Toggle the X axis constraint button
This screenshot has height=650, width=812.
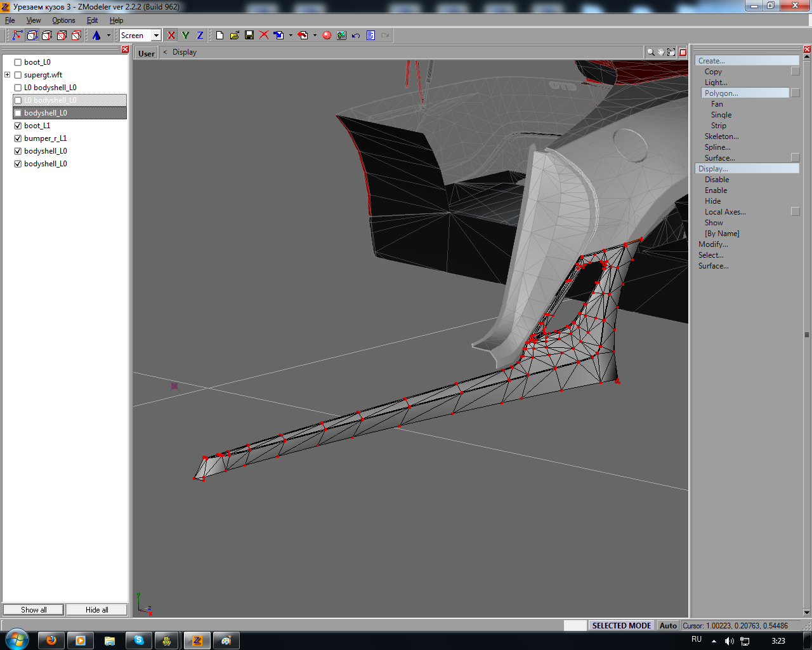point(171,36)
